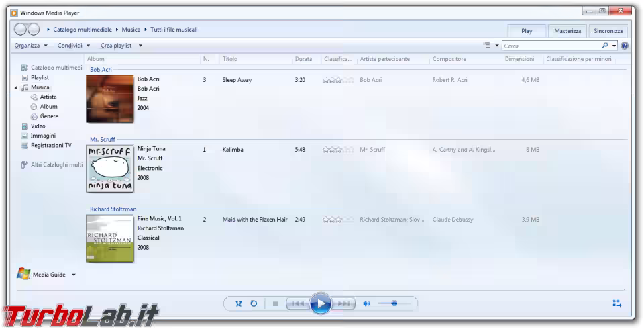644x329 pixels.
Task: Expand the Crea playlist dropdown arrow
Action: pyautogui.click(x=140, y=46)
